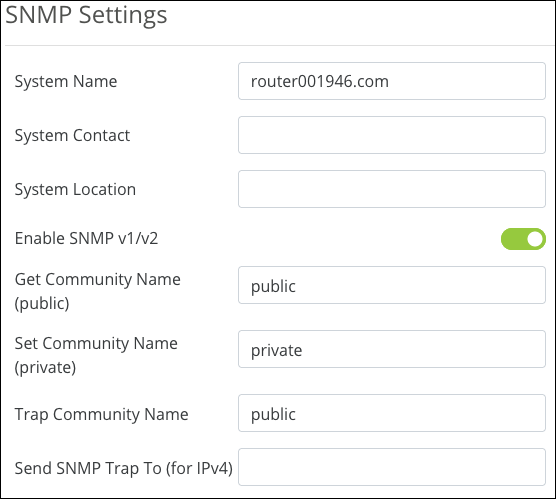
Task: Click the Enable SNMP v1/v2 label
Action: coord(87,238)
